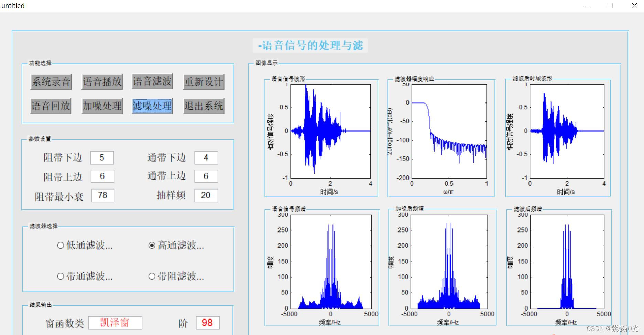Exit via the 退出系统 button

tap(204, 106)
